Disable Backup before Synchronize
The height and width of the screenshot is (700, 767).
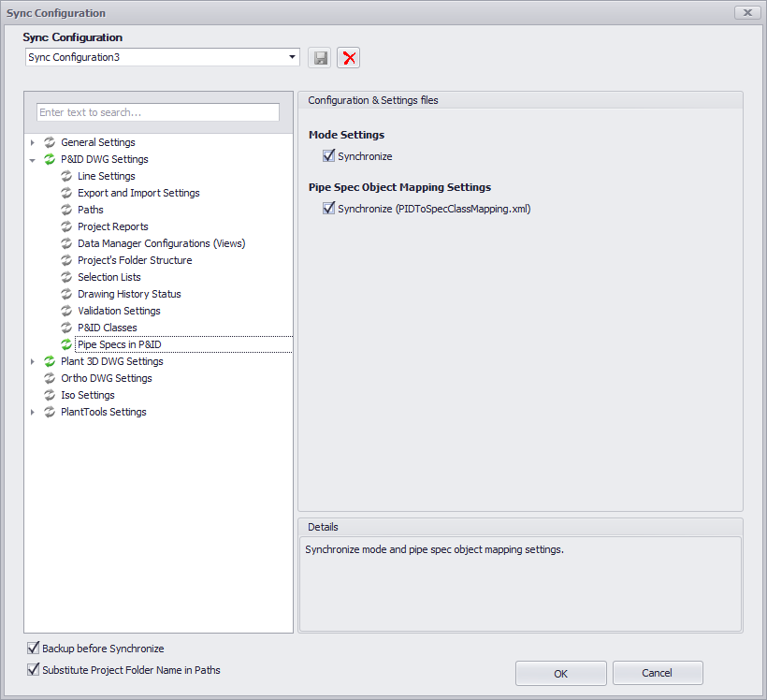34,649
